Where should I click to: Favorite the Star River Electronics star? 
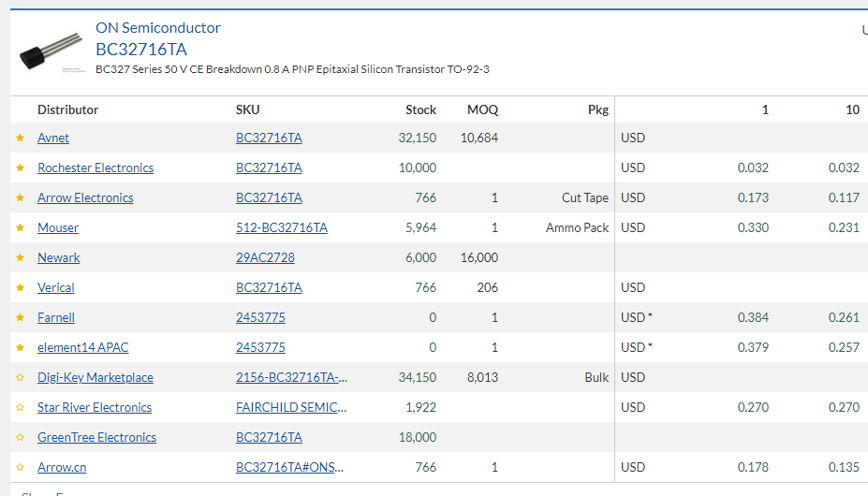tap(21, 407)
